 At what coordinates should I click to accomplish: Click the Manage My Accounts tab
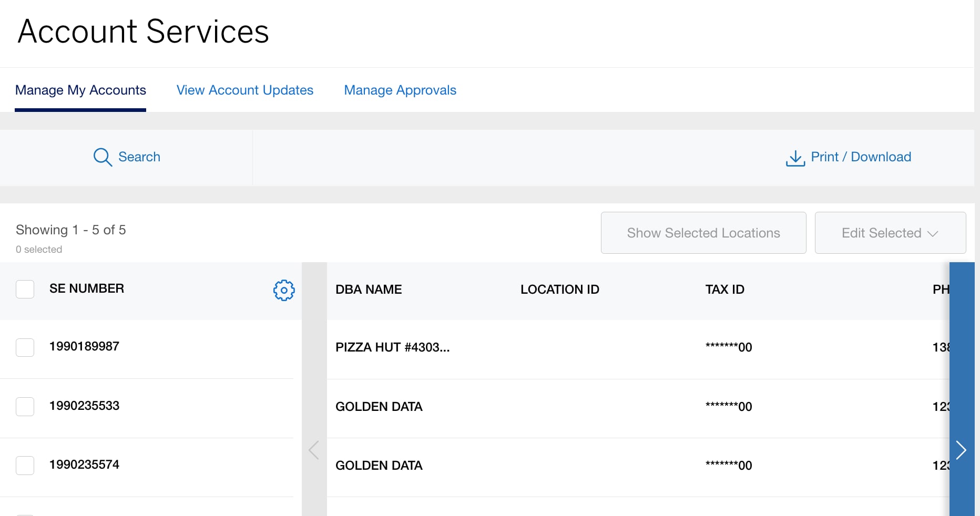[80, 90]
